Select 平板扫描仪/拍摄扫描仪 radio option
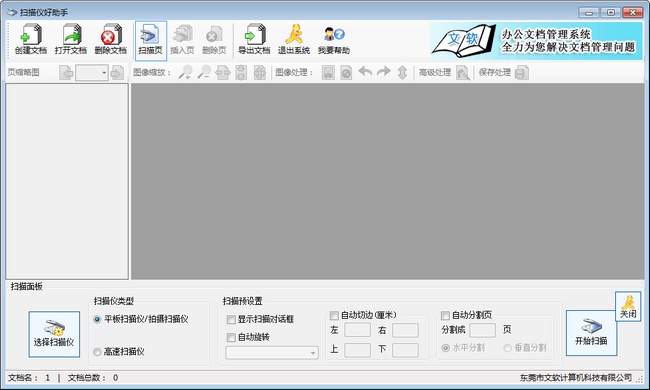The height and width of the screenshot is (390, 650). 97,319
